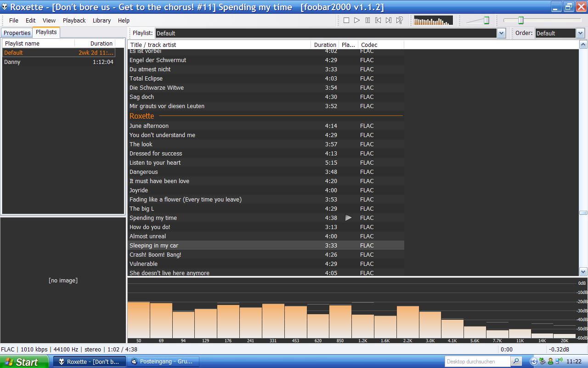This screenshot has height=368, width=588.
Task: Click the now-playing arrow on Spending my time
Action: coord(348,218)
